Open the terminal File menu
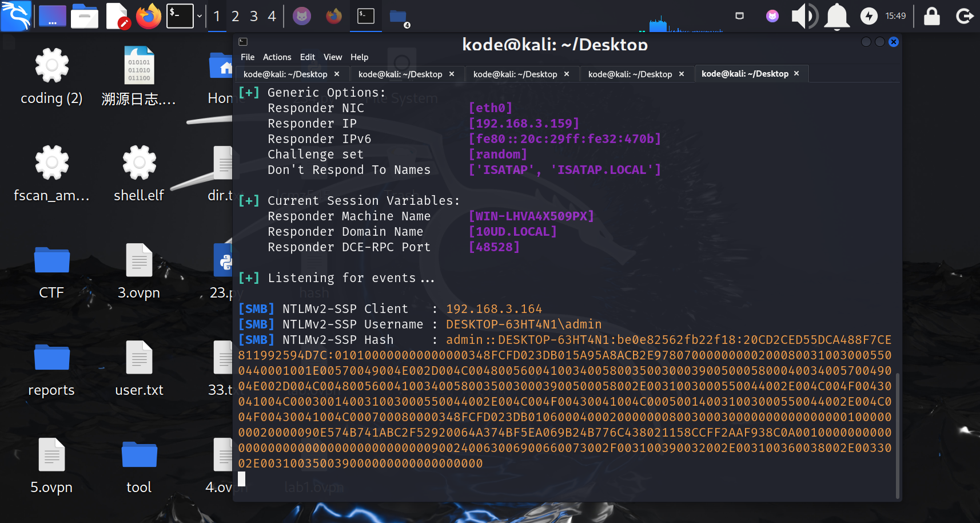 tap(248, 57)
